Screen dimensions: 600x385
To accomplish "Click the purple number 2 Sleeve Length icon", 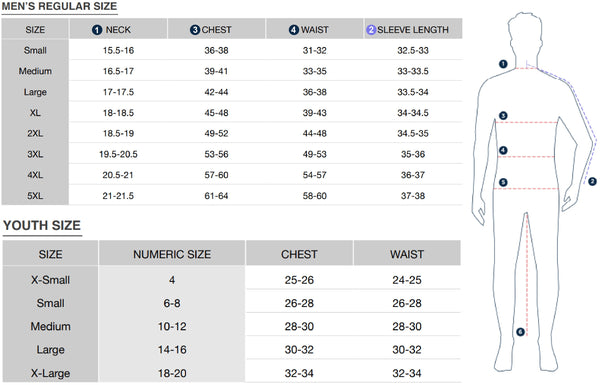I will (371, 30).
